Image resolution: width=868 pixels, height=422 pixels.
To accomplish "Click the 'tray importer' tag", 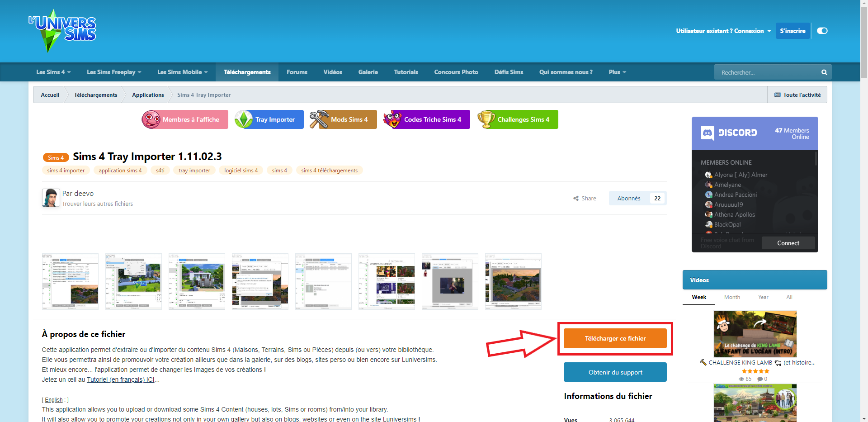I will click(194, 171).
